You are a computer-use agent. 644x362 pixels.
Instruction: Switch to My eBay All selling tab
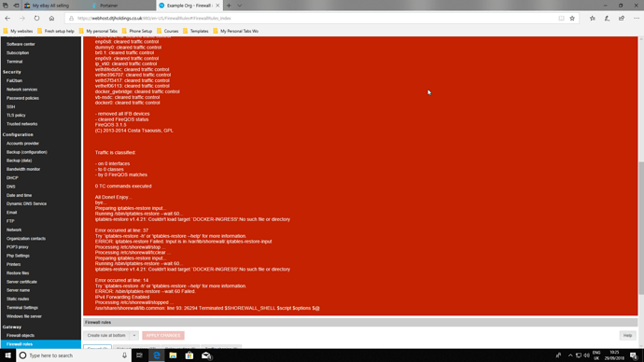coord(50,6)
